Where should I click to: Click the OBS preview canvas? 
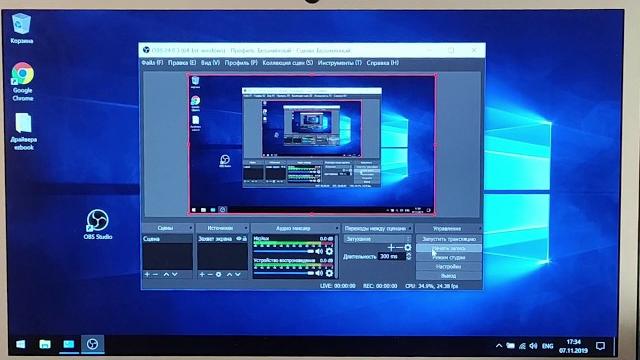click(311, 144)
